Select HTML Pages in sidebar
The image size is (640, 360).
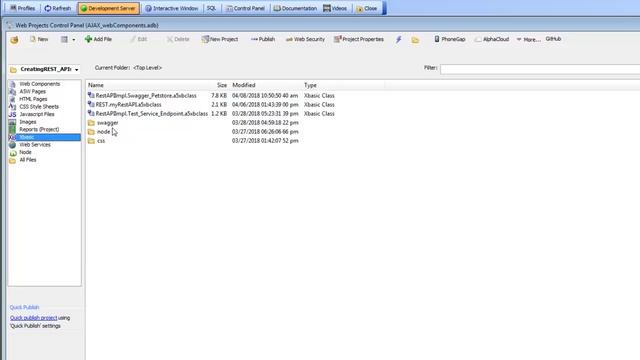tap(33, 99)
